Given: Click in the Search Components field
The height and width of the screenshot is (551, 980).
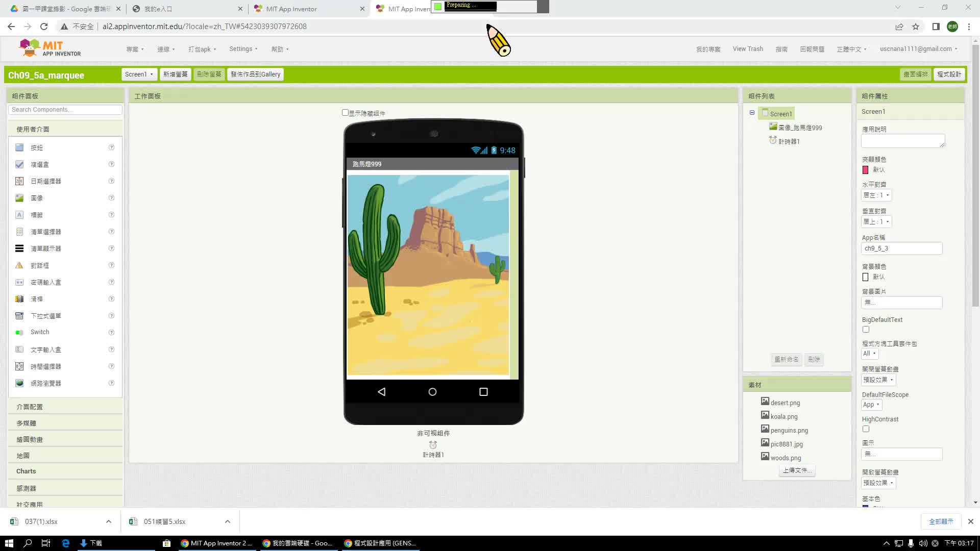Looking at the screenshot, I should pos(65,110).
